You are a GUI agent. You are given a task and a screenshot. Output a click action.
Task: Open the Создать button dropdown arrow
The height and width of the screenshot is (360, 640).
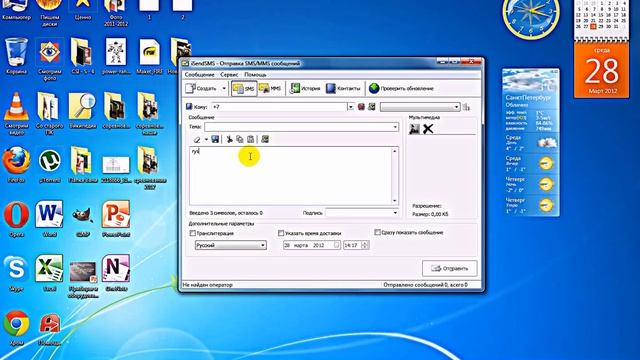point(224,88)
